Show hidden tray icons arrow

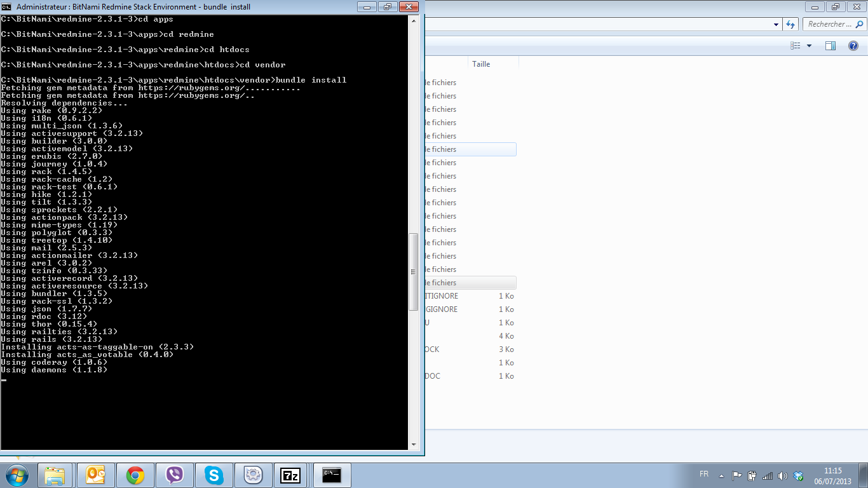(721, 475)
